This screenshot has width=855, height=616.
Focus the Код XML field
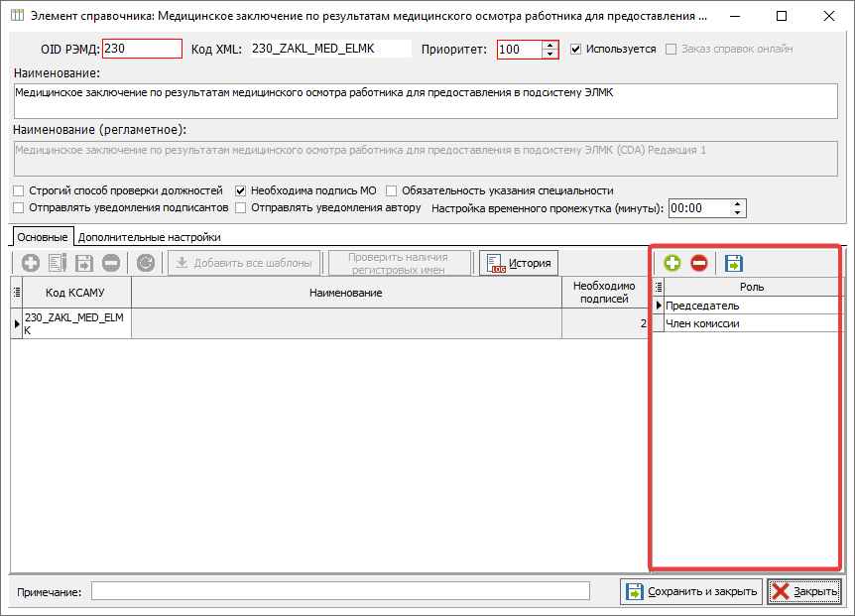click(331, 49)
